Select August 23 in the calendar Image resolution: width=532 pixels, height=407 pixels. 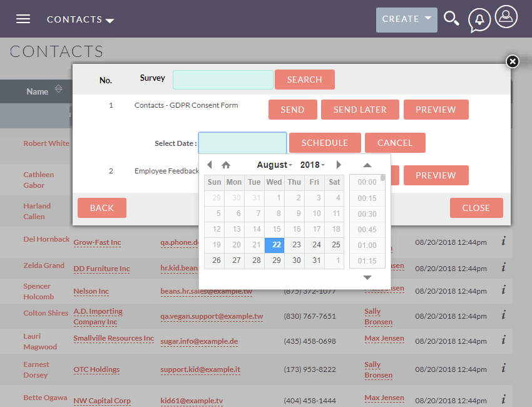[x=294, y=245]
